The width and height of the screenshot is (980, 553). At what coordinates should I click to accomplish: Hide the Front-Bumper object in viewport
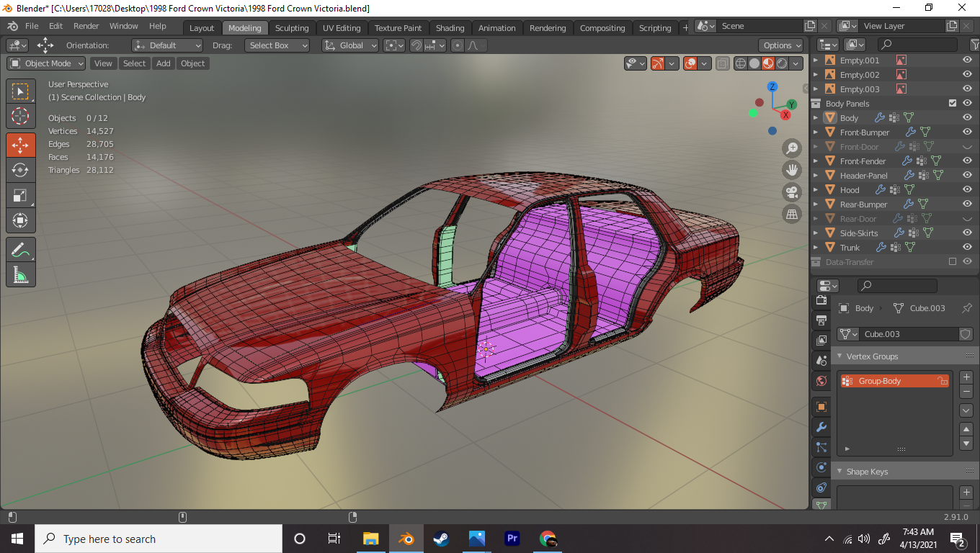tap(967, 132)
